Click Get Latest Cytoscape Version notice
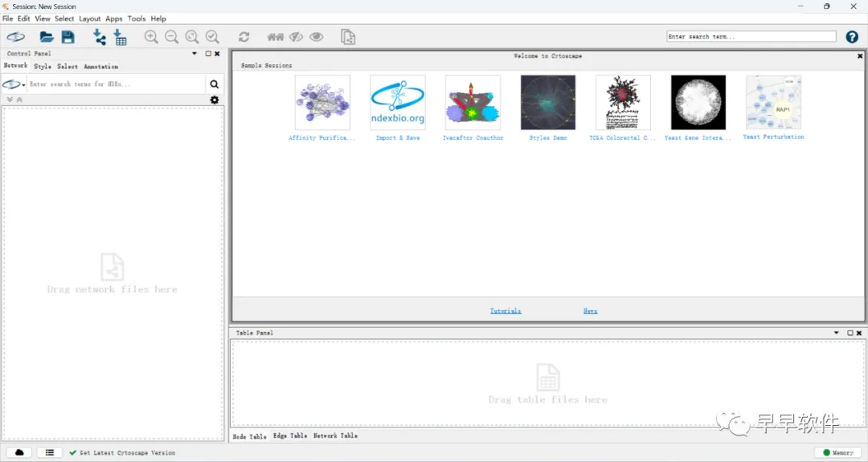The height and width of the screenshot is (462, 868). tap(122, 452)
